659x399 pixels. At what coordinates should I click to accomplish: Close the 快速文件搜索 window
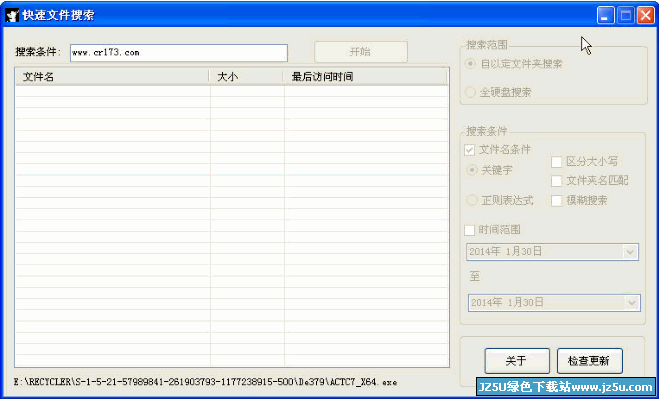646,16
